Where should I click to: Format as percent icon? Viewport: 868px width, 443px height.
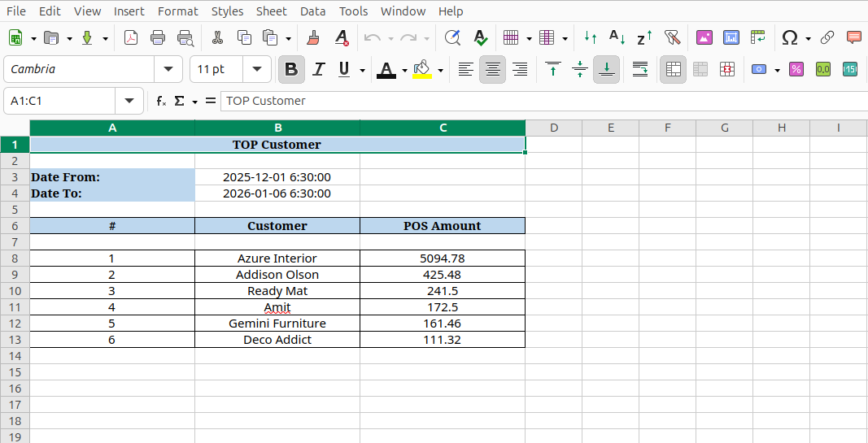[796, 69]
